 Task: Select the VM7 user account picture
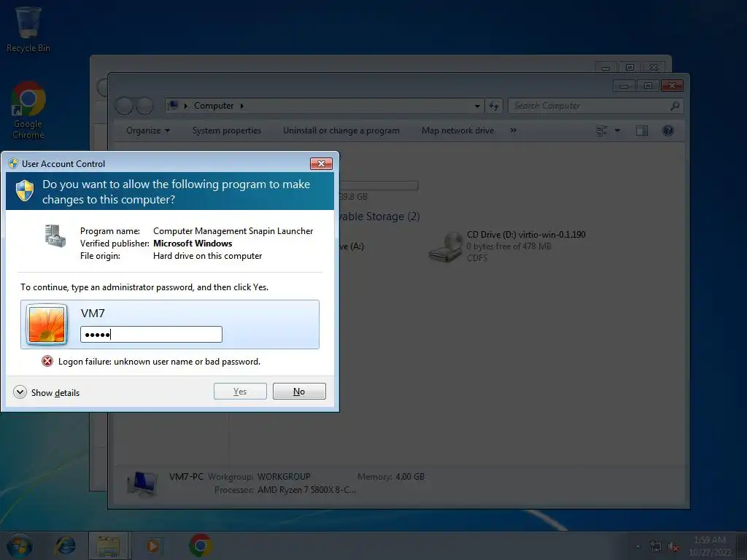(x=47, y=324)
